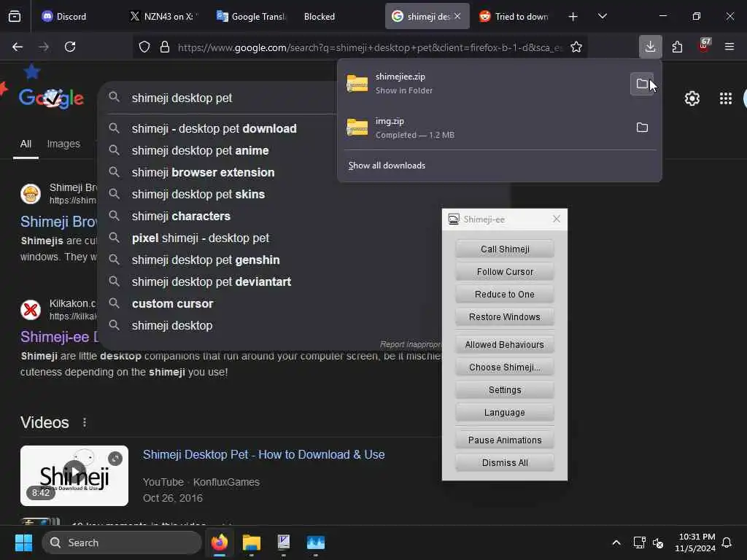Click the tracking protection shield icon
The width and height of the screenshot is (747, 560).
[144, 47]
